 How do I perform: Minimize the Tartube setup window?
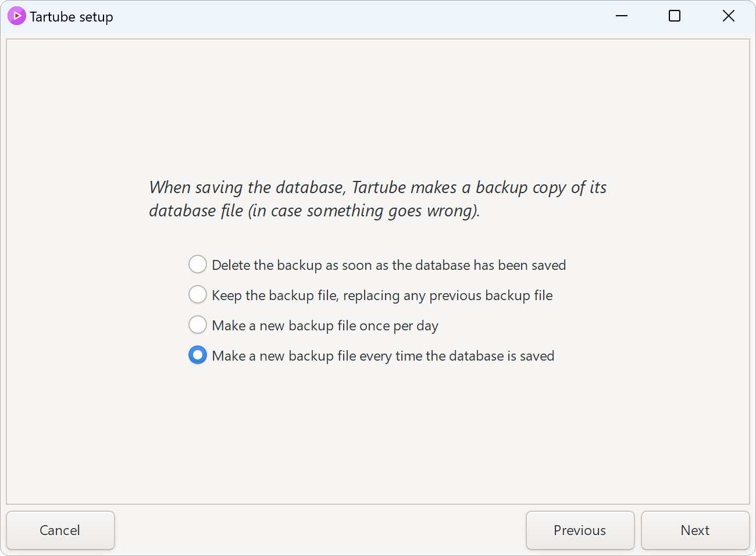622,16
